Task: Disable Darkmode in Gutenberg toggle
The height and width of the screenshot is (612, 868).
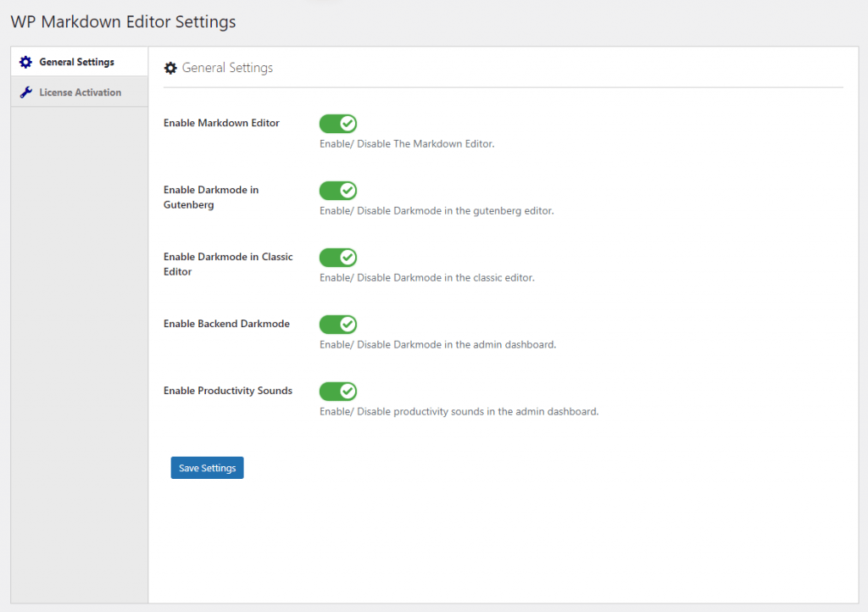Action: tap(338, 191)
